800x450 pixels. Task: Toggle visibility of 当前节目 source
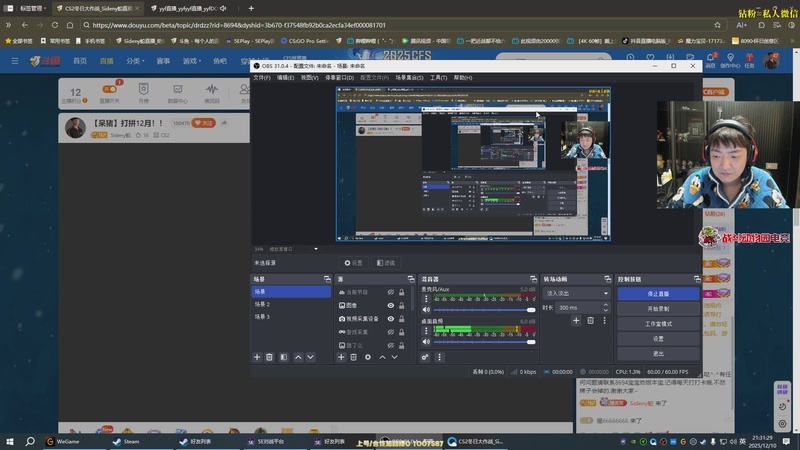(x=390, y=292)
